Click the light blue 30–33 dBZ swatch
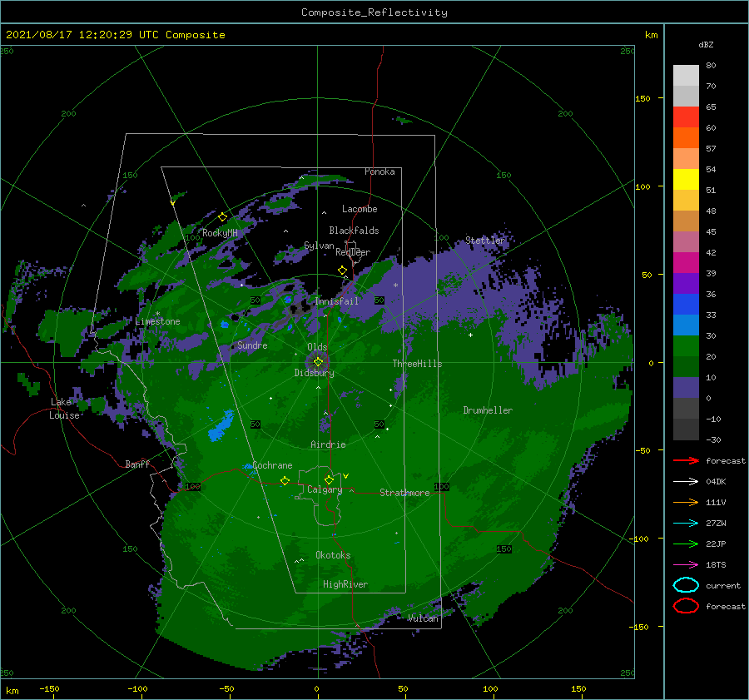The height and width of the screenshot is (700, 749). point(686,325)
